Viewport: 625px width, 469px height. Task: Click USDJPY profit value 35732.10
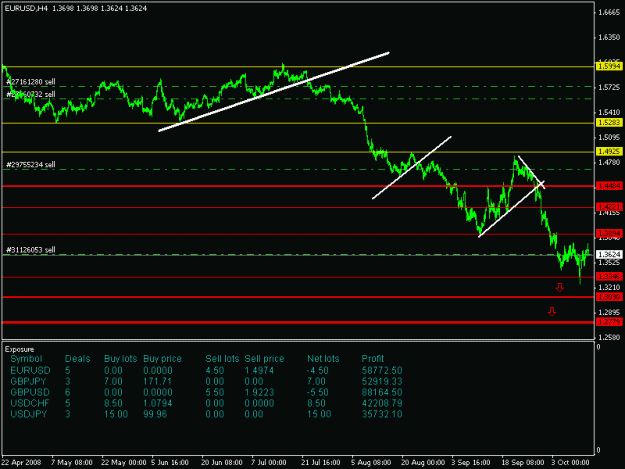pos(382,414)
